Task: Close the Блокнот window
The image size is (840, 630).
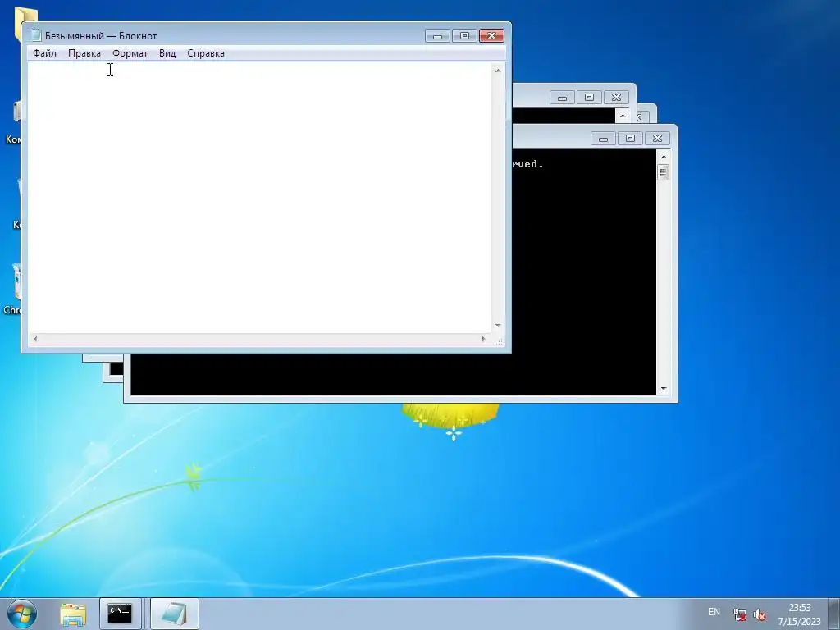Action: (x=491, y=36)
